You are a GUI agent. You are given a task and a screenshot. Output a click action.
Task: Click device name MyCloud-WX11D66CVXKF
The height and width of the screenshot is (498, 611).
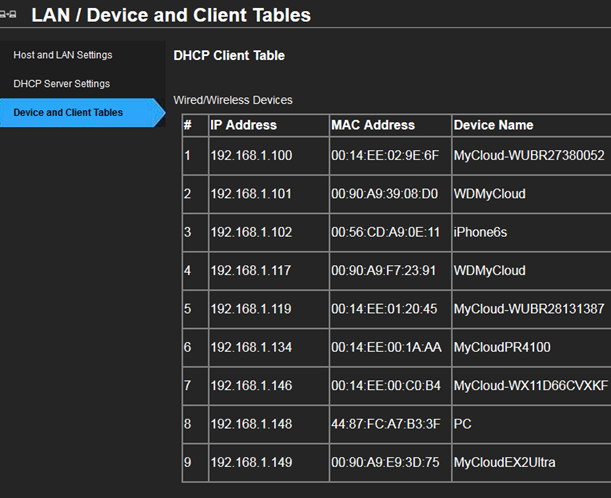click(531, 385)
